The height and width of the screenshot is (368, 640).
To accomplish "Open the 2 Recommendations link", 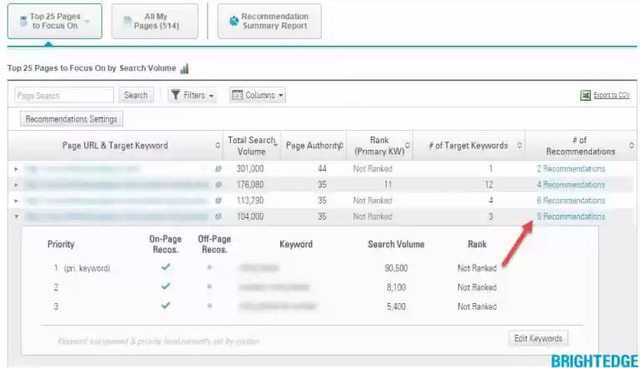I will point(571,169).
